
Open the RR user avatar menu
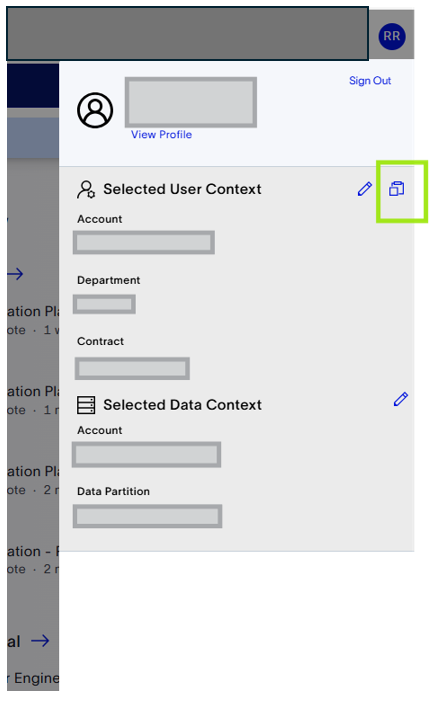(392, 36)
